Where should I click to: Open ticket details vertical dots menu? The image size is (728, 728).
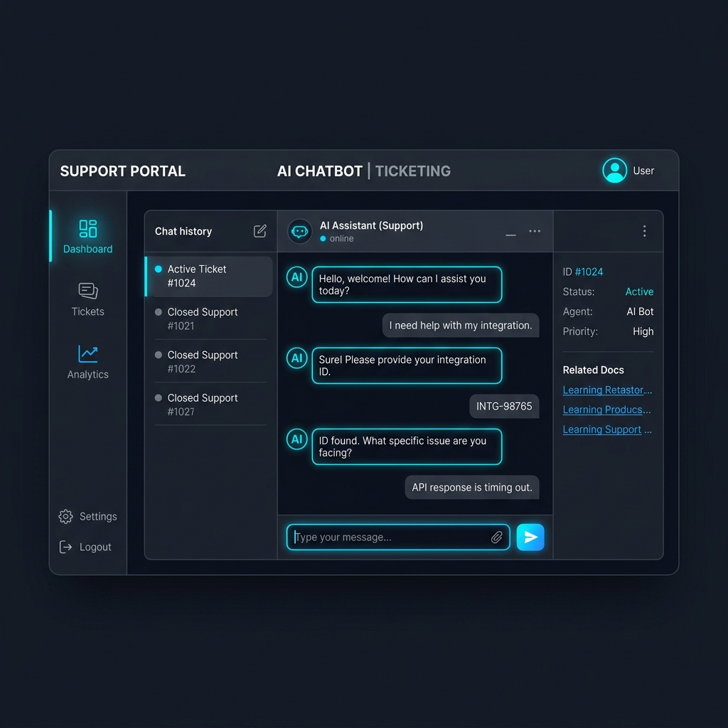(x=644, y=231)
